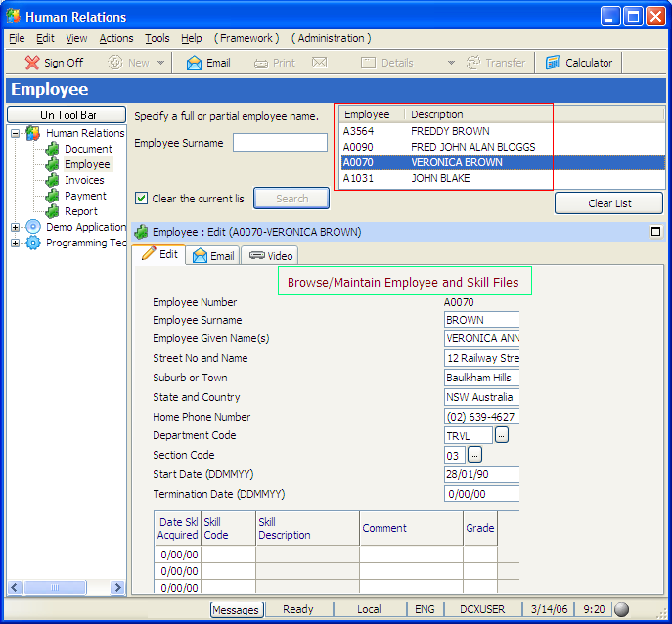
Task: Select the Document icon in the tree
Action: coord(53,149)
